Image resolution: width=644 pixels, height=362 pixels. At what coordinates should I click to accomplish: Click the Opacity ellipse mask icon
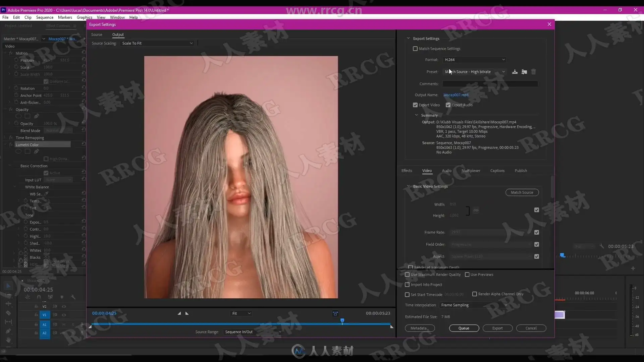coord(18,116)
